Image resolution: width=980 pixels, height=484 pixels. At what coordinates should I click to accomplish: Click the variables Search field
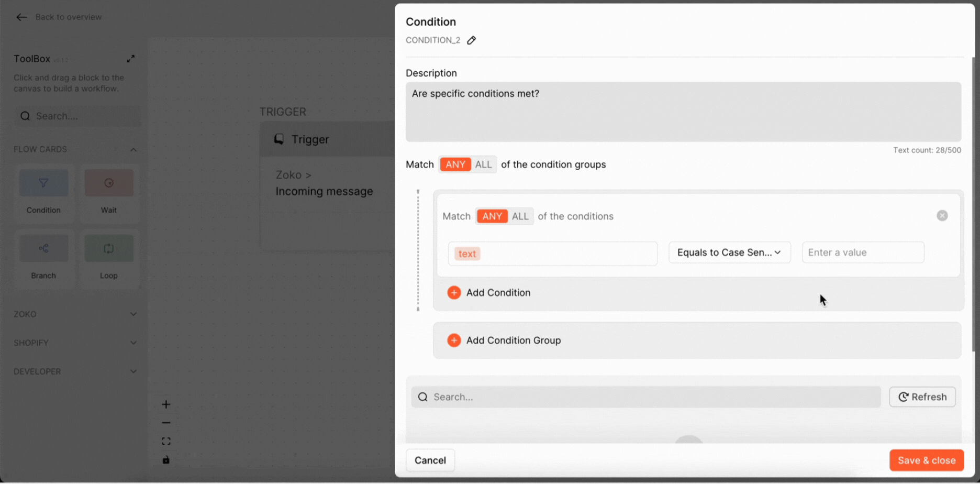[x=646, y=397]
